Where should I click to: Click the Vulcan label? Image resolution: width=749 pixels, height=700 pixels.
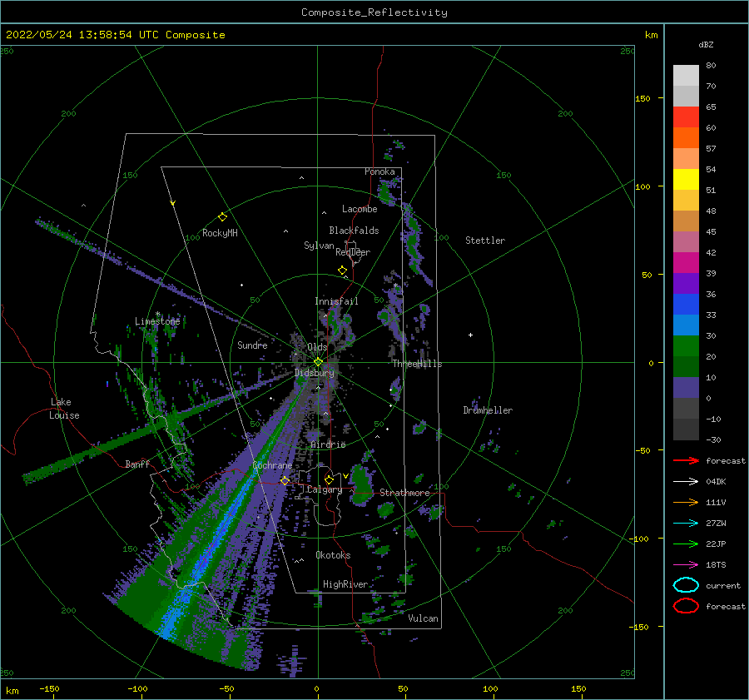(x=423, y=618)
